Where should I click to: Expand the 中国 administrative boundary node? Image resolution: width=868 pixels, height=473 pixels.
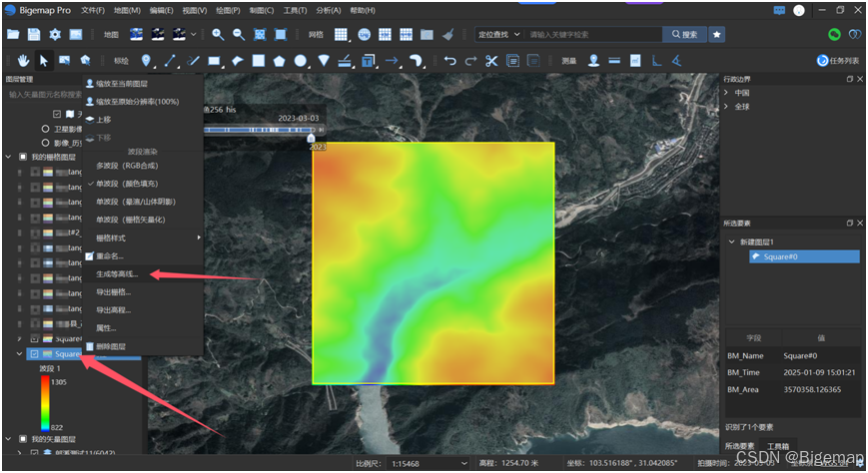tap(726, 93)
